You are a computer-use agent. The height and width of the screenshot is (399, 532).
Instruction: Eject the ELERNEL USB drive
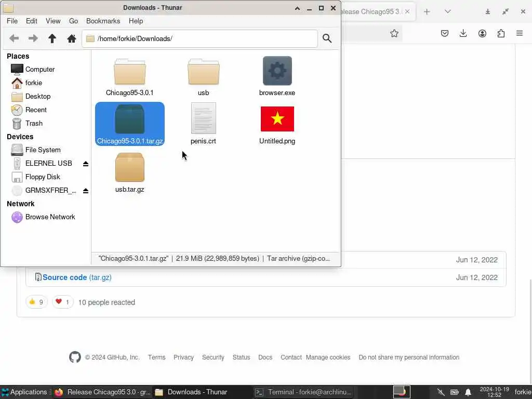[86, 164]
